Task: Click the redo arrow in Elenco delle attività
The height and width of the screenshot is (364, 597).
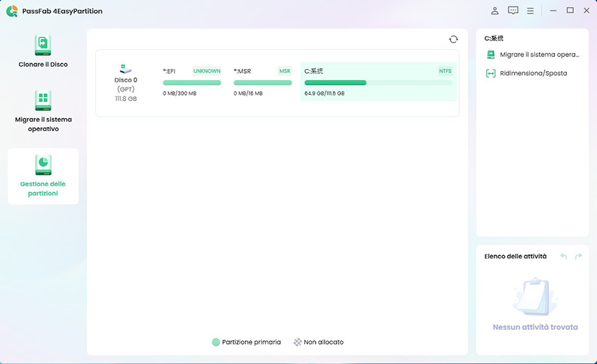Action: pyautogui.click(x=578, y=257)
